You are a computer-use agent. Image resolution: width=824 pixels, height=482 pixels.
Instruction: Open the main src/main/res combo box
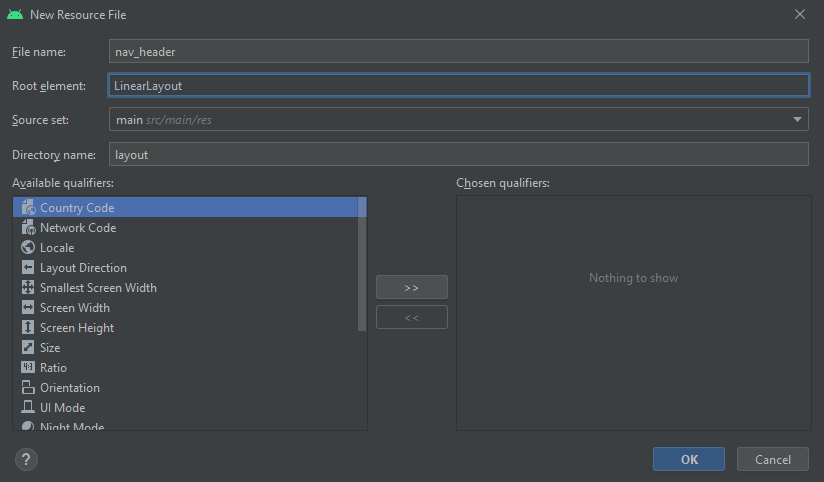(x=458, y=119)
